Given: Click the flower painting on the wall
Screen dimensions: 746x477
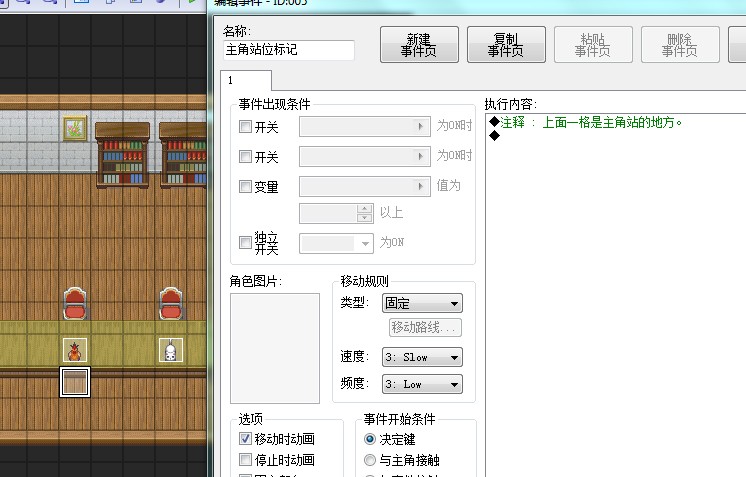Looking at the screenshot, I should 75,128.
